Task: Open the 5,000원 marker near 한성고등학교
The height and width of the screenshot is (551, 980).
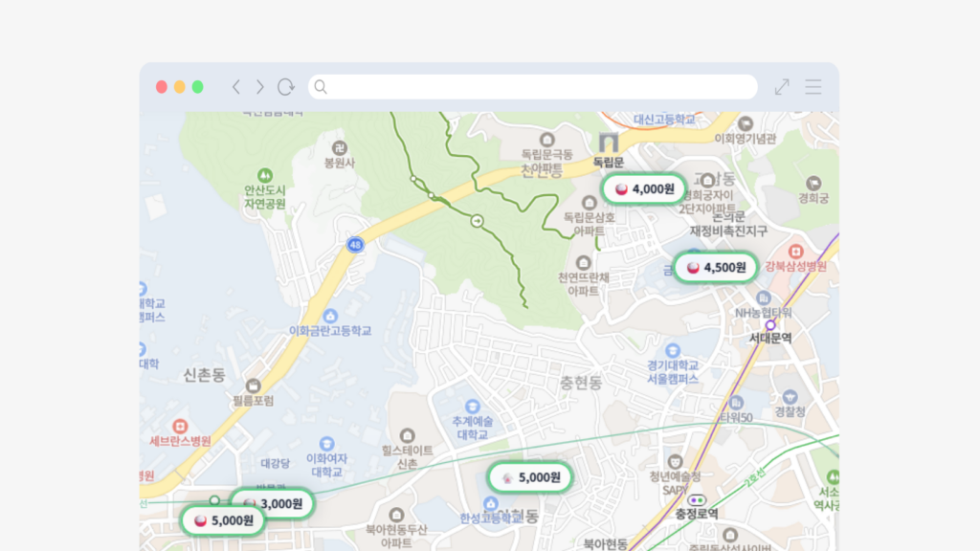Action: pyautogui.click(x=529, y=476)
